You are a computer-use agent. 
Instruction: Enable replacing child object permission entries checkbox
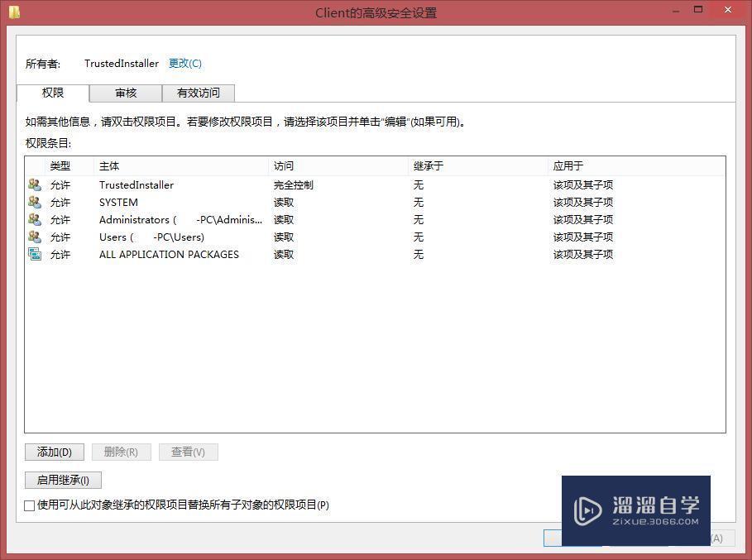coord(29,505)
